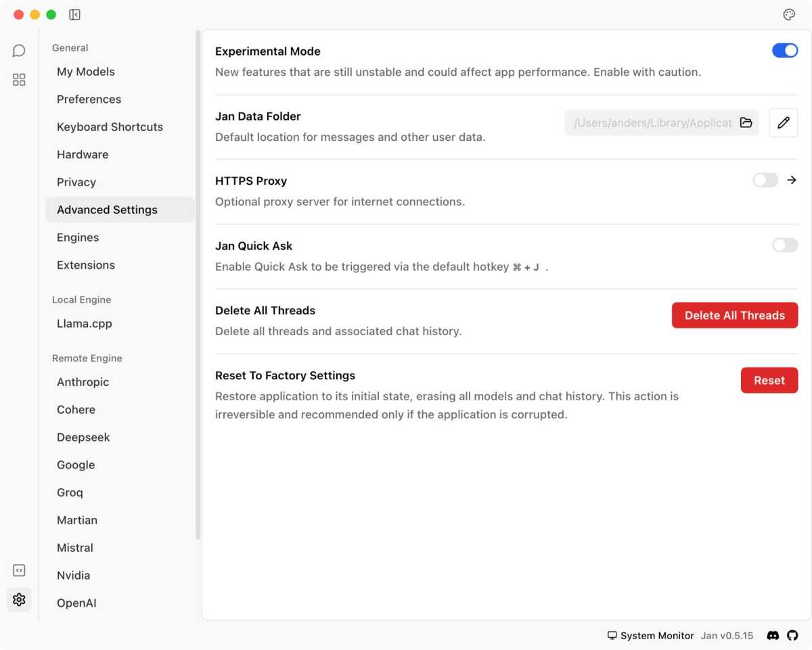Toggle sidebar with the collapse panel icon

[75, 15]
